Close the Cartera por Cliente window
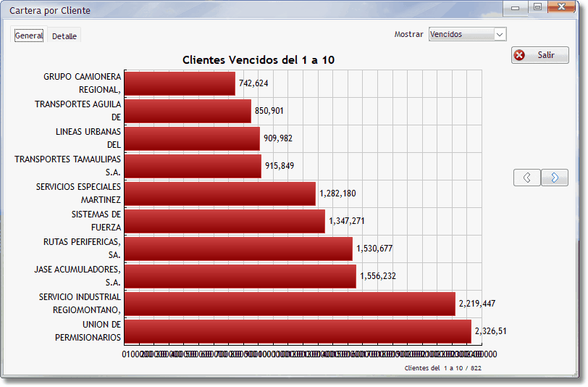The image size is (588, 387). (x=561, y=7)
